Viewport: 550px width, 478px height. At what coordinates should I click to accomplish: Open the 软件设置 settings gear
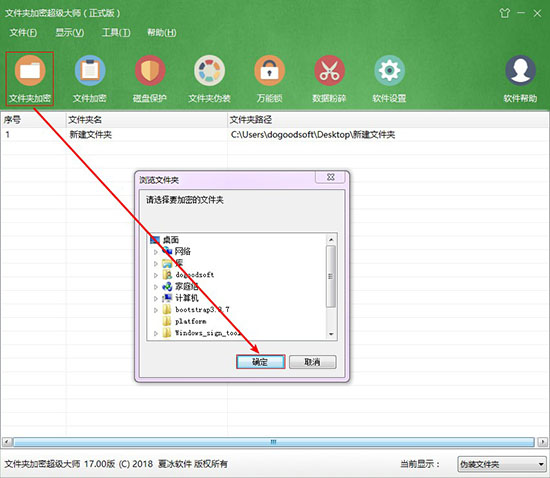tap(389, 79)
